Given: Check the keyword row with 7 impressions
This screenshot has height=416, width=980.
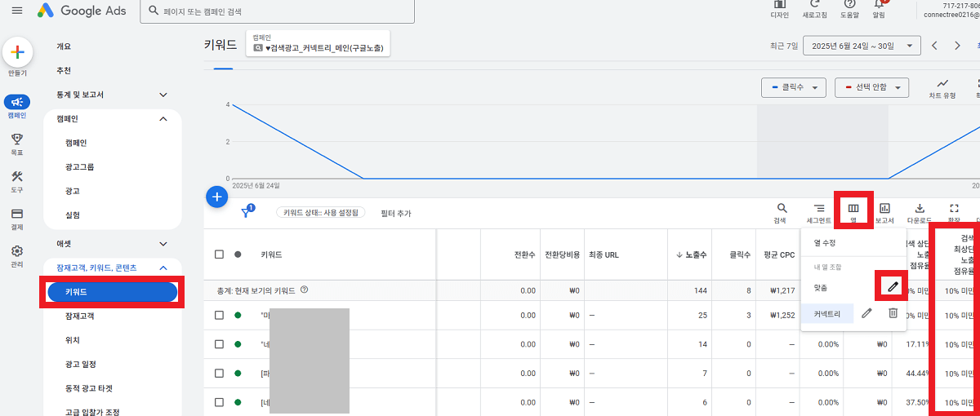Looking at the screenshot, I should [219, 373].
